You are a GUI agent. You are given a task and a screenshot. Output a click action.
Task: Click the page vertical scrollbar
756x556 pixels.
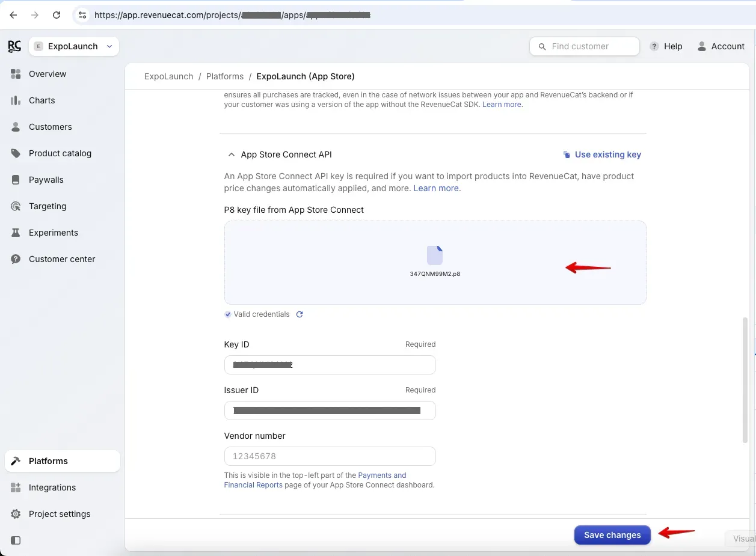pos(746,380)
